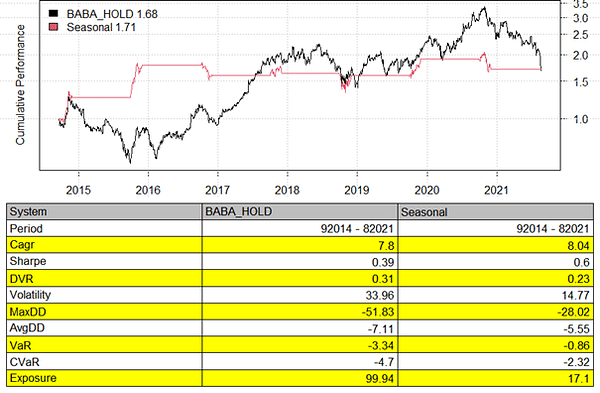Select the CVaR row label

(x=24, y=362)
